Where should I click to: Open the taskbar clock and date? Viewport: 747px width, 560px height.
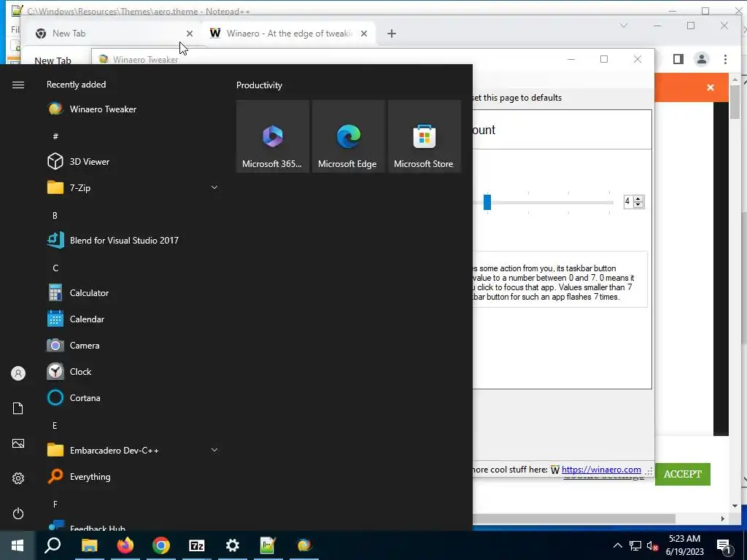point(684,545)
